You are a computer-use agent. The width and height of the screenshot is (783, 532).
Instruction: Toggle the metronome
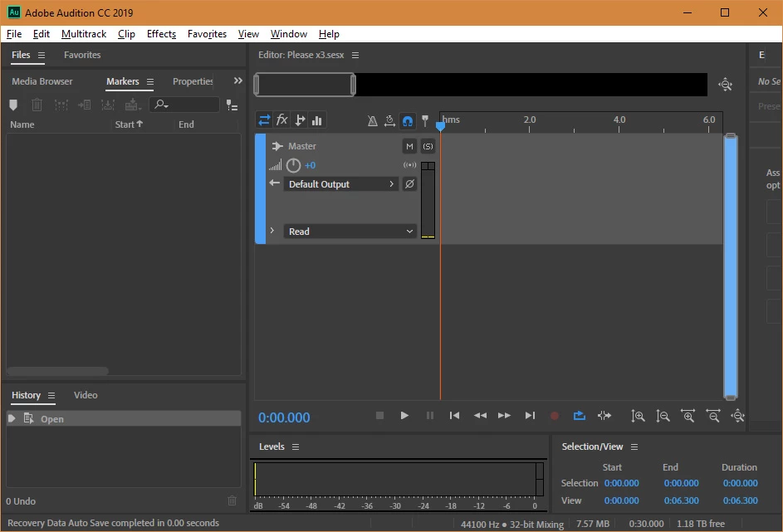(373, 121)
